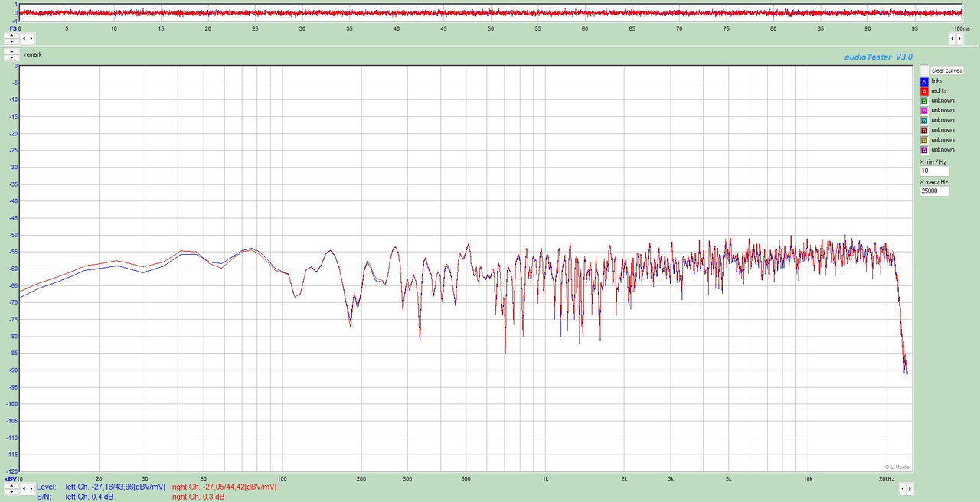
Task: Select the purple unknown curve swatch
Action: 924,150
